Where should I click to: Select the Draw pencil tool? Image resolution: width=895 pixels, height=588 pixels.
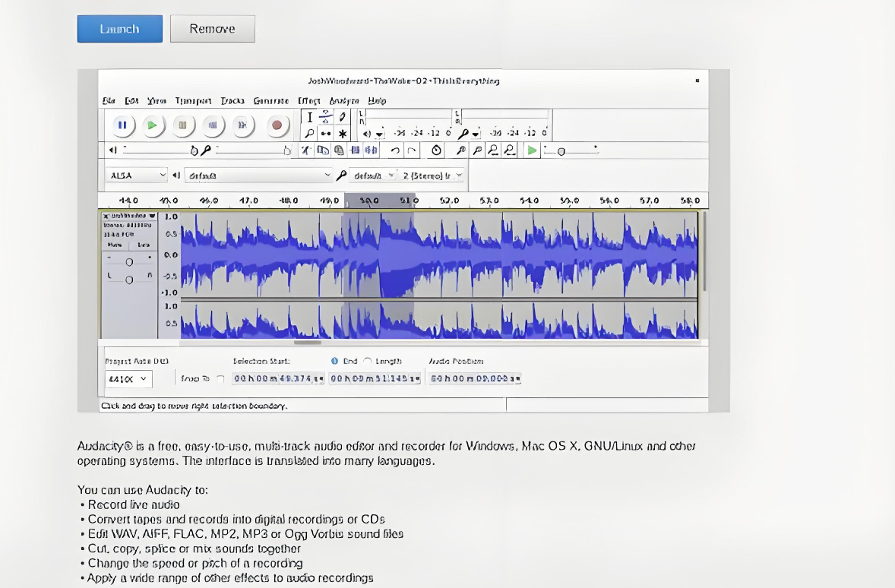[x=342, y=117]
